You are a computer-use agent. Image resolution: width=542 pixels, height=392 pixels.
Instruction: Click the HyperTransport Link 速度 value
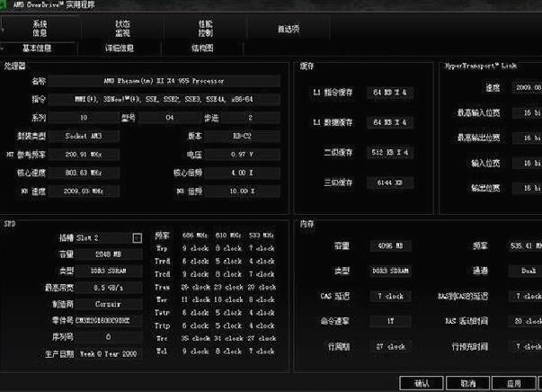[x=527, y=87]
